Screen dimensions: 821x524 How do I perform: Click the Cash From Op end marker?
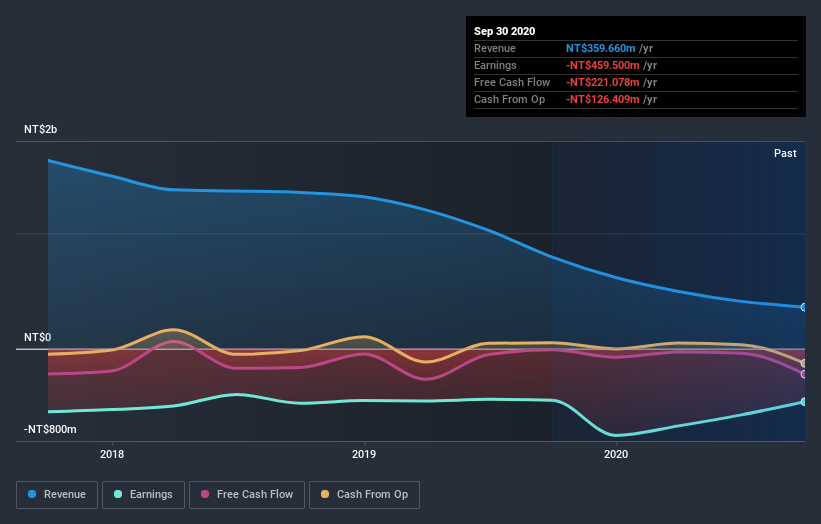pos(804,363)
